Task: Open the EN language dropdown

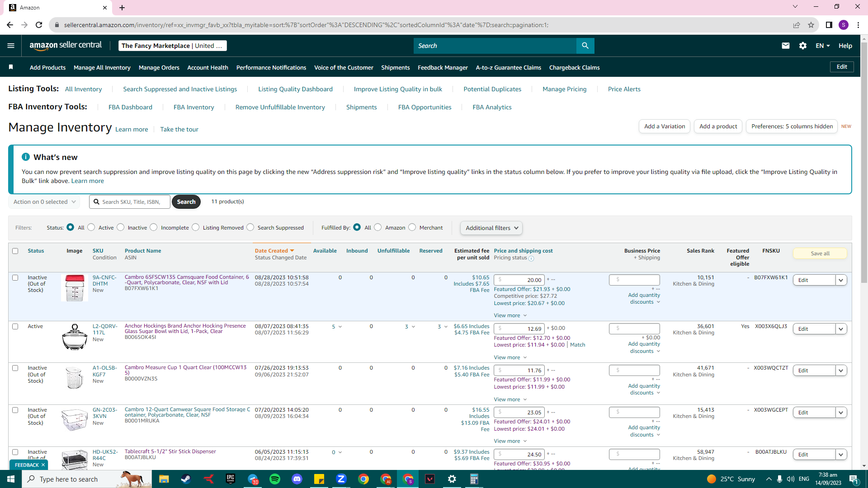Action: [x=823, y=46]
